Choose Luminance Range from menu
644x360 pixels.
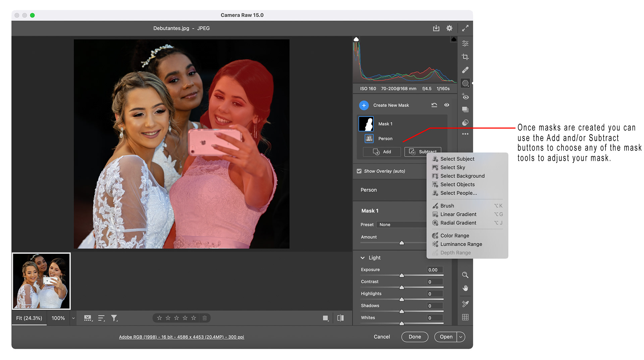click(x=461, y=244)
